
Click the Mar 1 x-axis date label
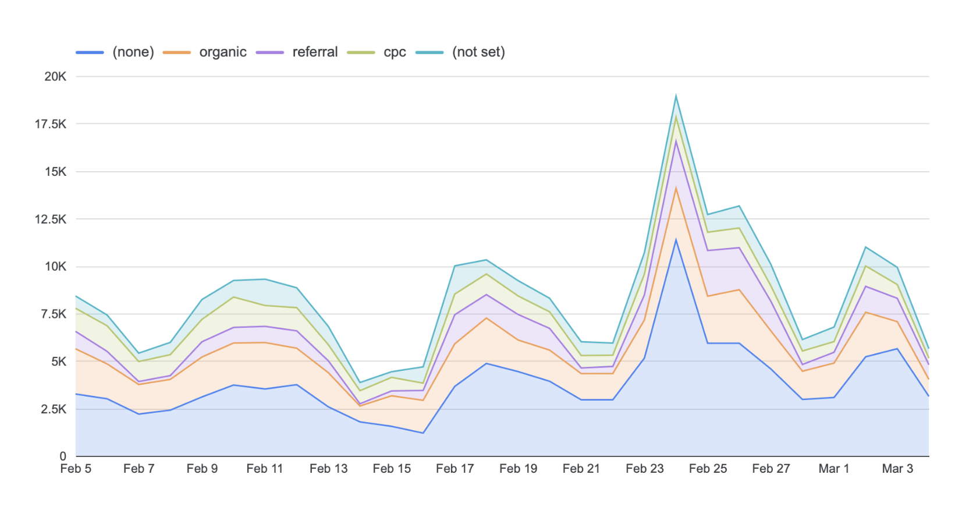pyautogui.click(x=833, y=469)
